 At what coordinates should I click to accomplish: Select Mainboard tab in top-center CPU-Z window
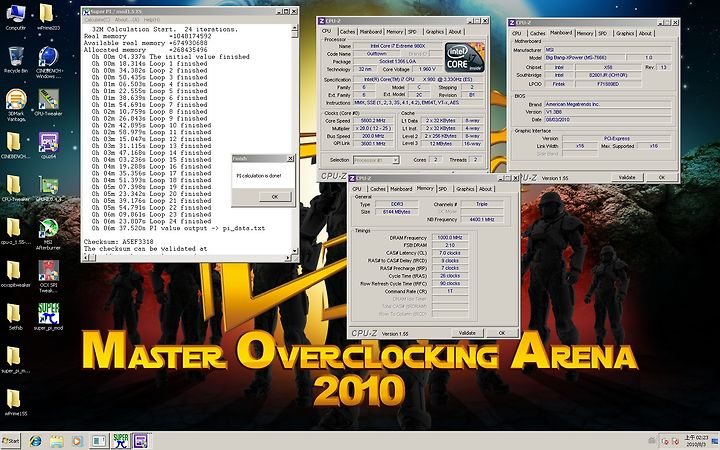point(371,32)
